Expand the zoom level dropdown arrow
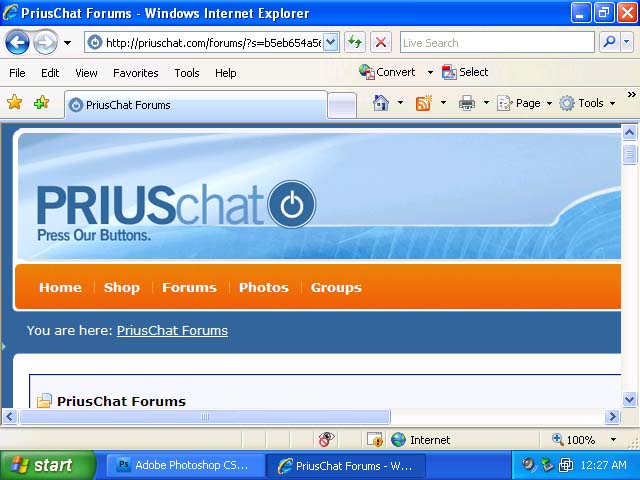The width and height of the screenshot is (640, 480). pyautogui.click(x=613, y=440)
